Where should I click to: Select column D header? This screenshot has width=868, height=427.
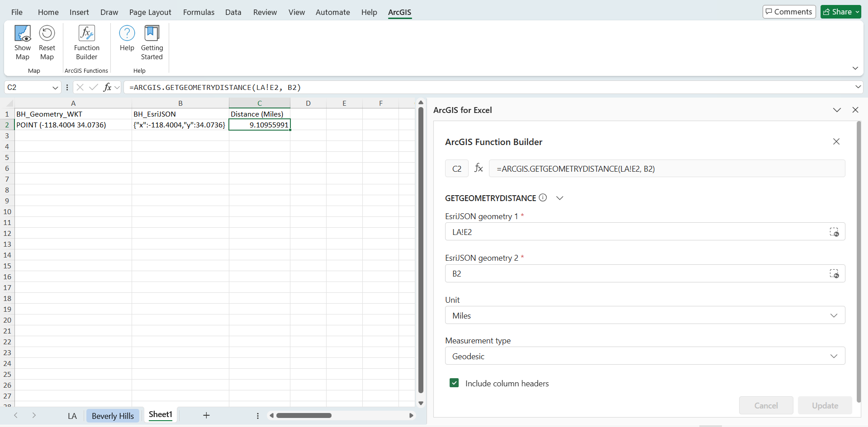(308, 103)
